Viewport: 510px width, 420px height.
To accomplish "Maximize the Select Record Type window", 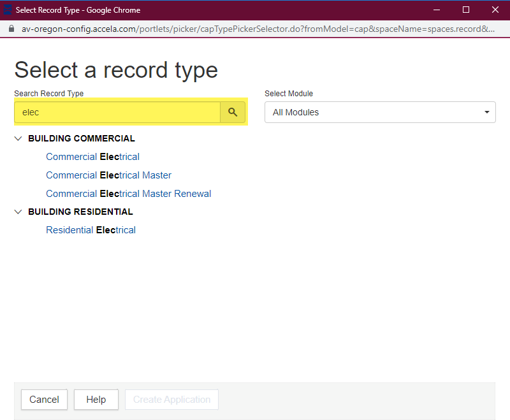I will click(466, 10).
